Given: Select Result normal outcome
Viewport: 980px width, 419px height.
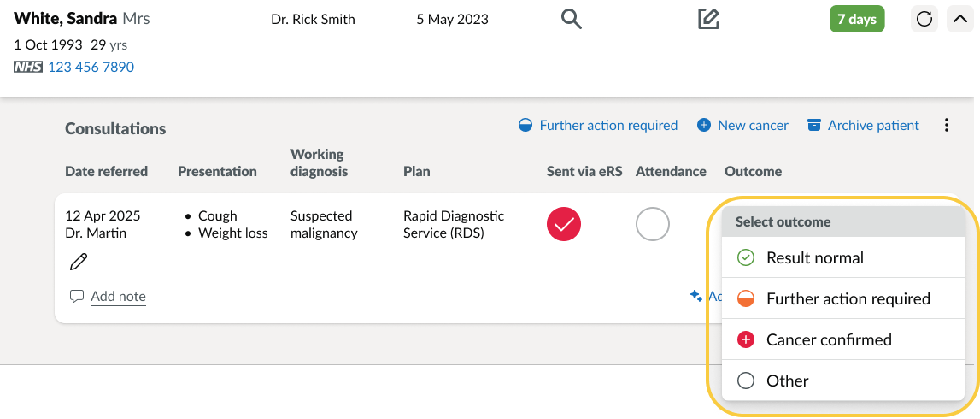Looking at the screenshot, I should (843, 257).
